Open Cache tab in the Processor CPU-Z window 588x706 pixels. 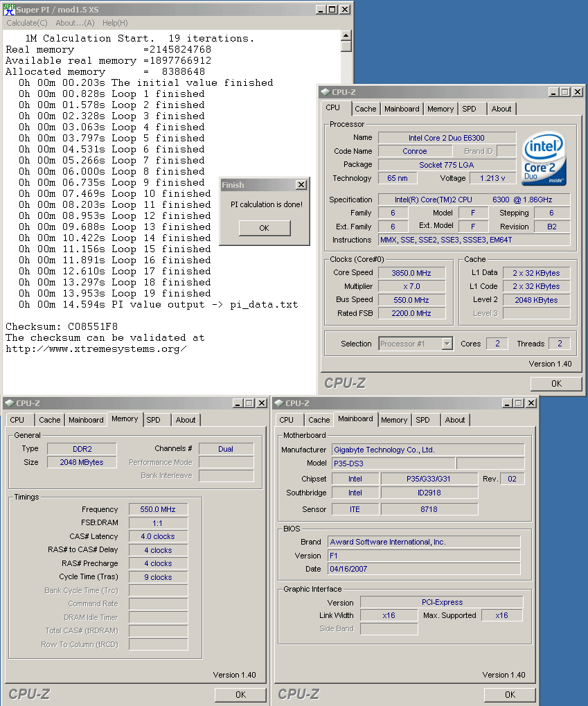(x=365, y=109)
